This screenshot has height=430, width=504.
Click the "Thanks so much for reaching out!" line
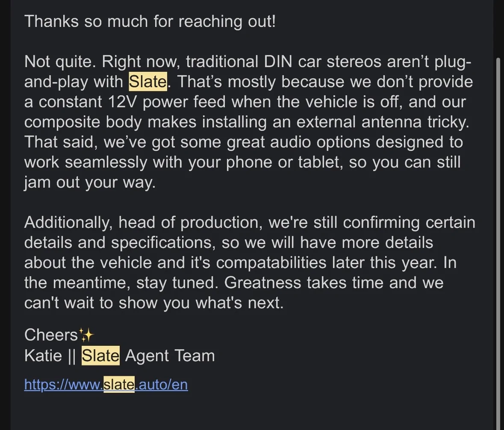point(150,21)
